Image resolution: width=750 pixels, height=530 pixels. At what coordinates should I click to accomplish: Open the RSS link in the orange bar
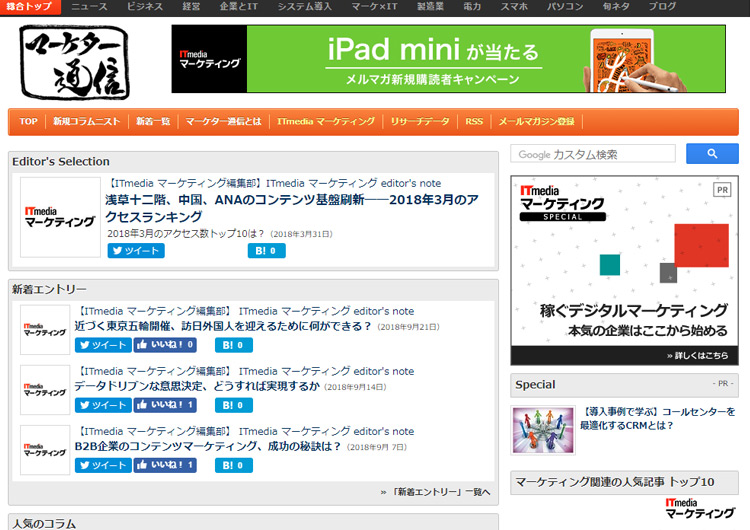click(474, 121)
